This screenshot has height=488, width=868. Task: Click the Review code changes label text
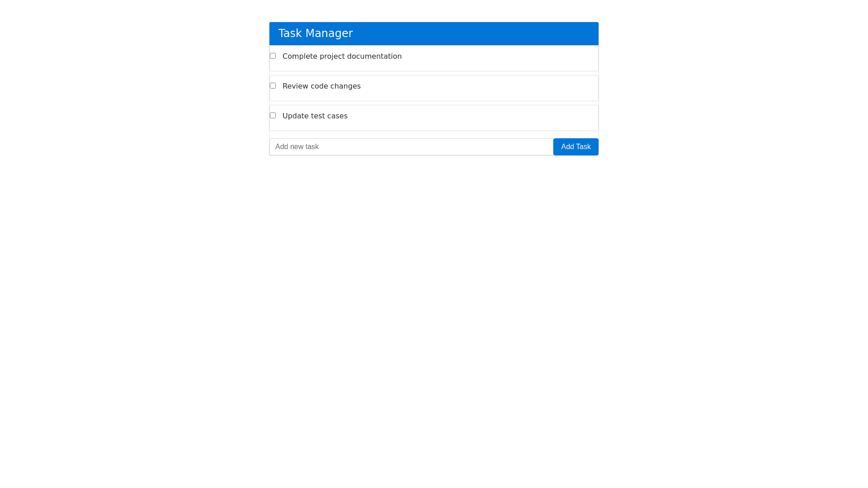321,86
